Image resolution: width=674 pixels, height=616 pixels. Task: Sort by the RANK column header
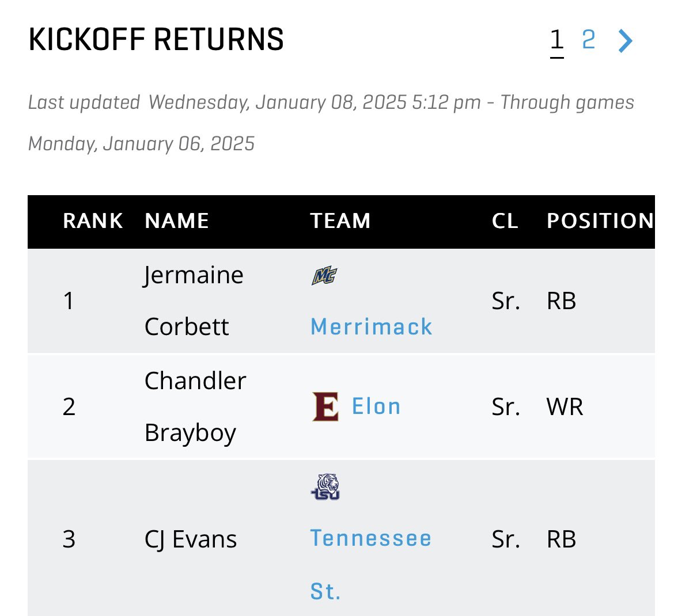[x=93, y=221]
